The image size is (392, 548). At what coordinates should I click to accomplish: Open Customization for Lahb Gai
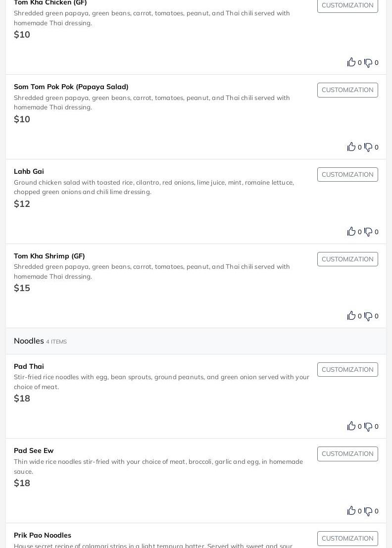click(x=347, y=175)
